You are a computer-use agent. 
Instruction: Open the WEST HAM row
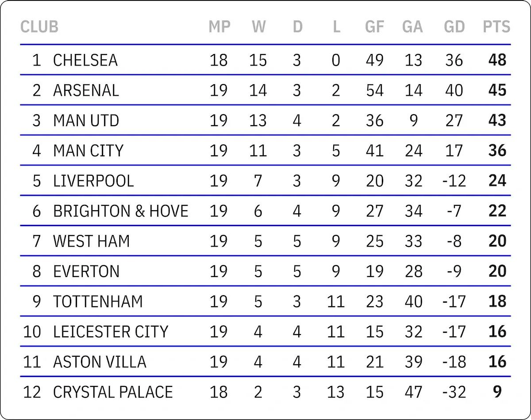[92, 241]
